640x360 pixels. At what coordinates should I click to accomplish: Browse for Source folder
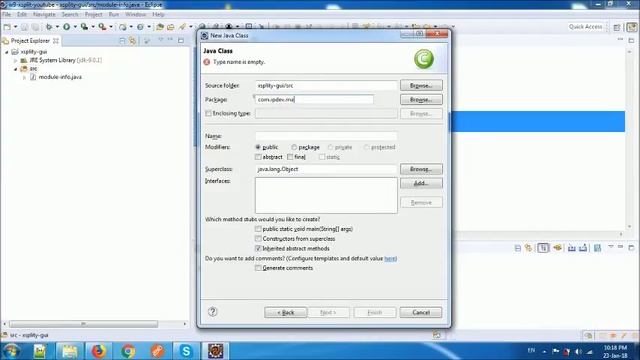[421, 86]
